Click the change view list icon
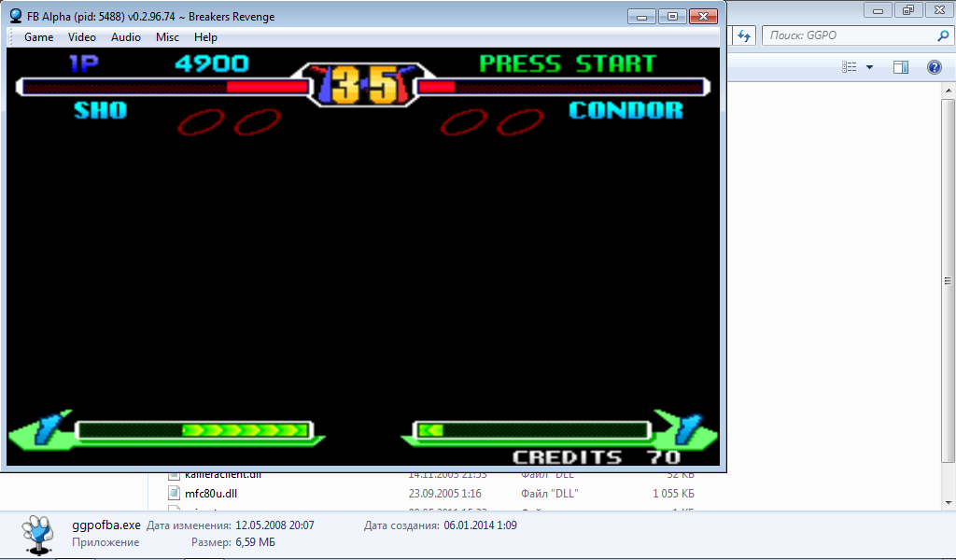Image resolution: width=956 pixels, height=560 pixels. (x=849, y=67)
